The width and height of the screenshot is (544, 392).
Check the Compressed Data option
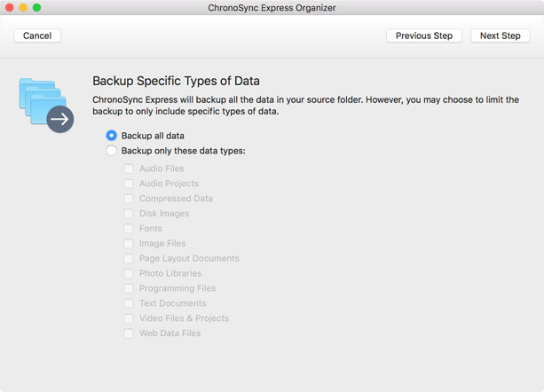coord(129,199)
